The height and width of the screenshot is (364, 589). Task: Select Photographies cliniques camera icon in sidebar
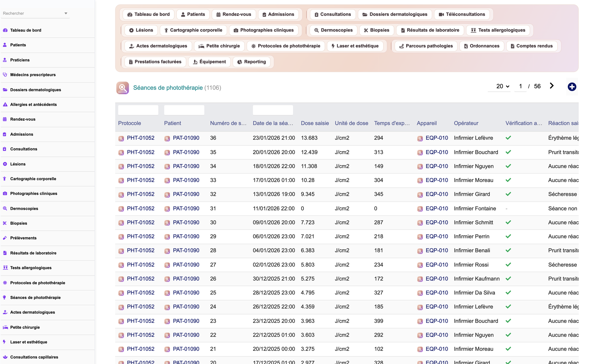click(x=5, y=193)
